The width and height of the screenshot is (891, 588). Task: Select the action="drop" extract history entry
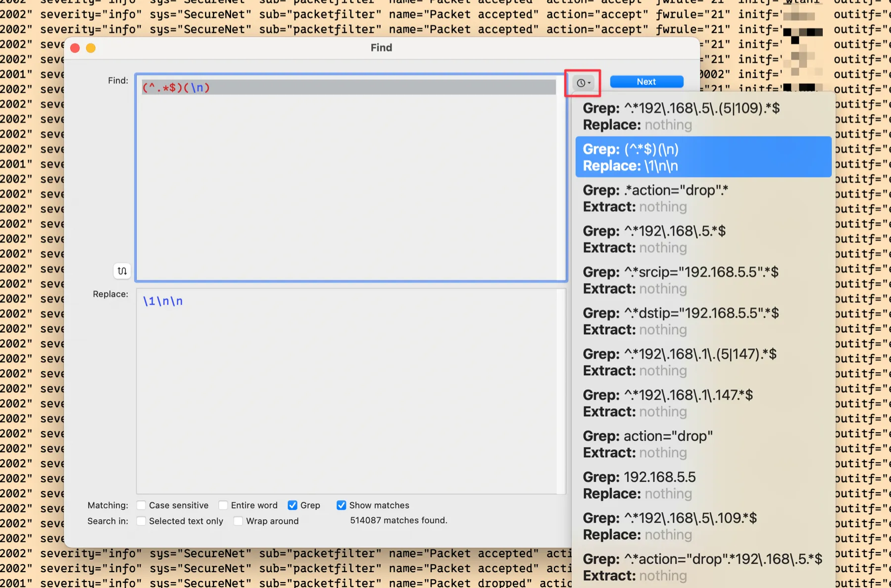coord(703,444)
